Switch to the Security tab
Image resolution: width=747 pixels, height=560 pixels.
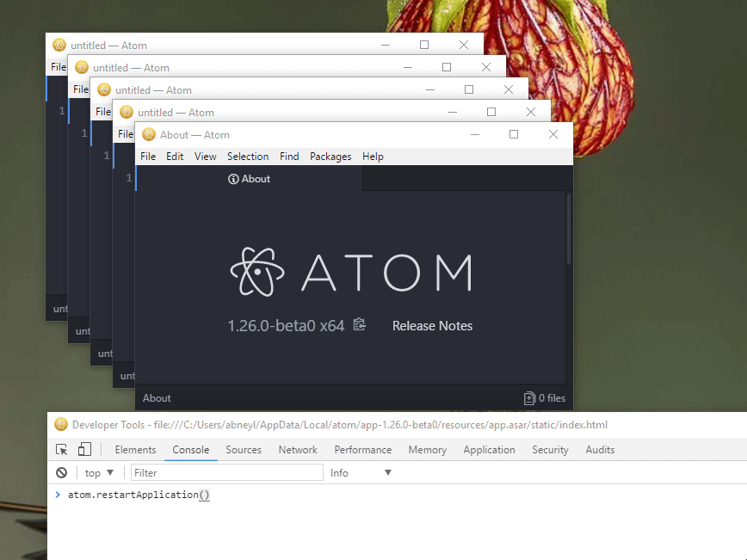[x=550, y=450]
